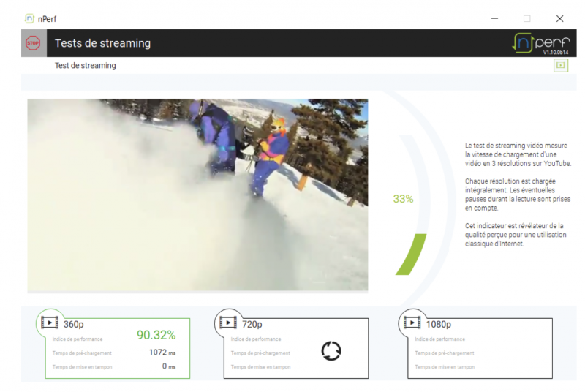This screenshot has height=392, width=585.
Task: Stop the running streaming test
Action: click(x=33, y=43)
